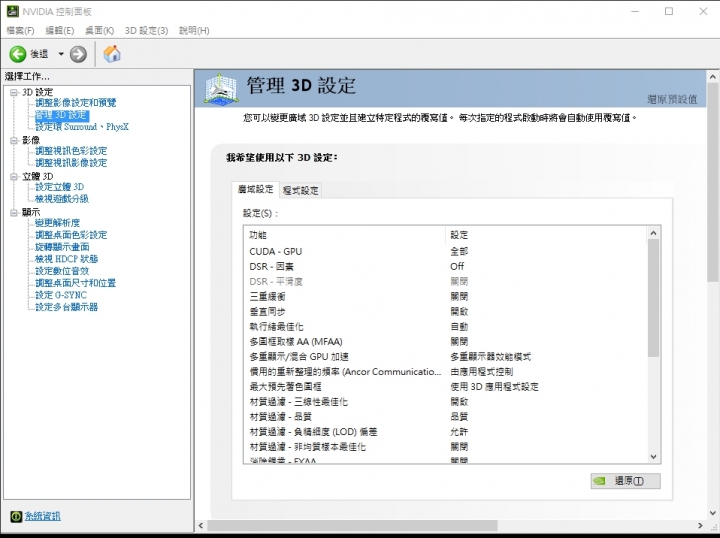Image resolution: width=720 pixels, height=538 pixels.
Task: Click the green Back arrow icon
Action: 18,54
